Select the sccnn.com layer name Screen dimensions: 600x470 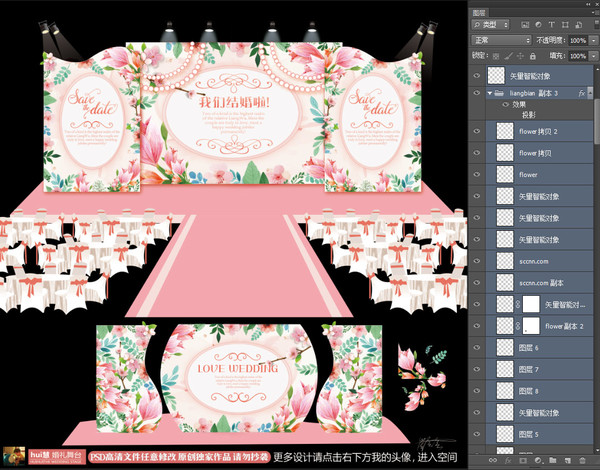[x=533, y=261]
